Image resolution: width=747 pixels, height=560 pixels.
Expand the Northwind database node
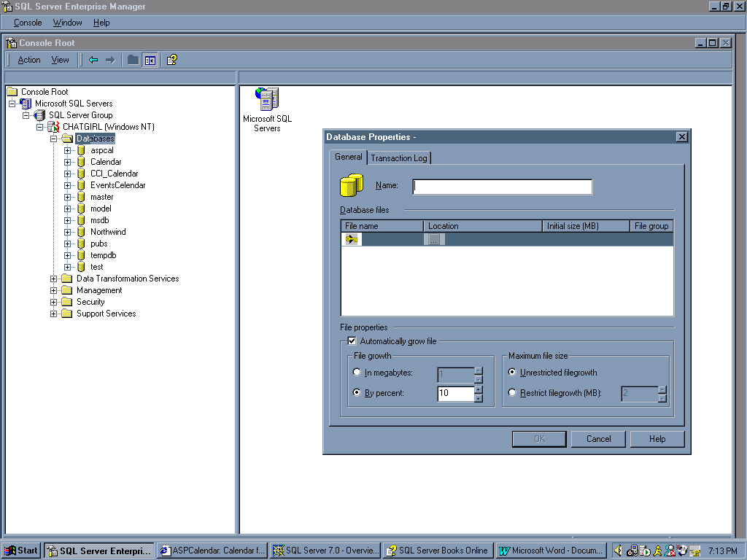[67, 233]
